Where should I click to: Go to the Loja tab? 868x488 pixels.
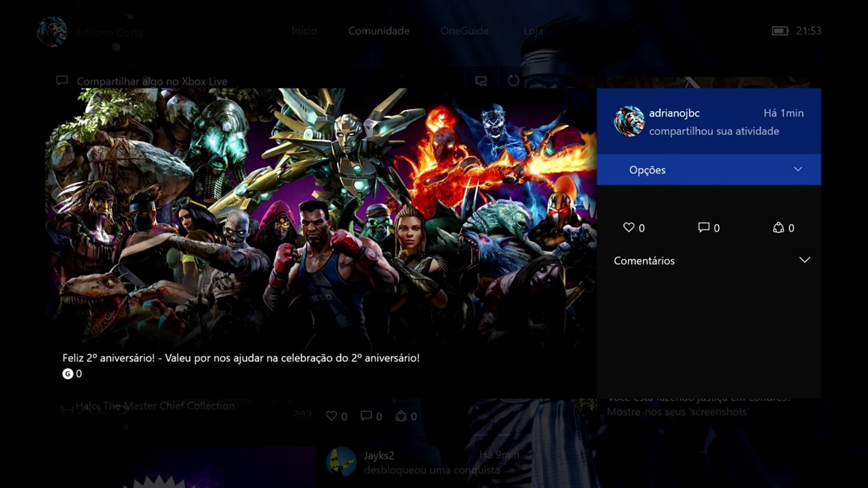coord(533,31)
